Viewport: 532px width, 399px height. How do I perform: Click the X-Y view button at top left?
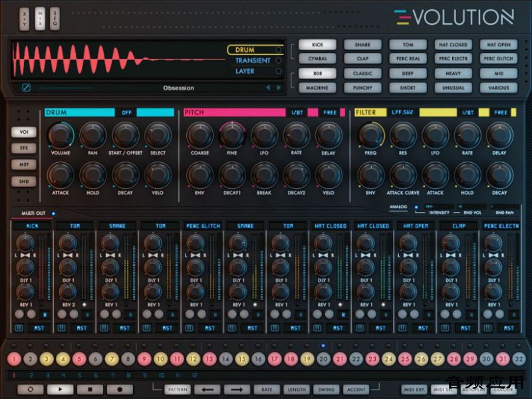[24, 19]
